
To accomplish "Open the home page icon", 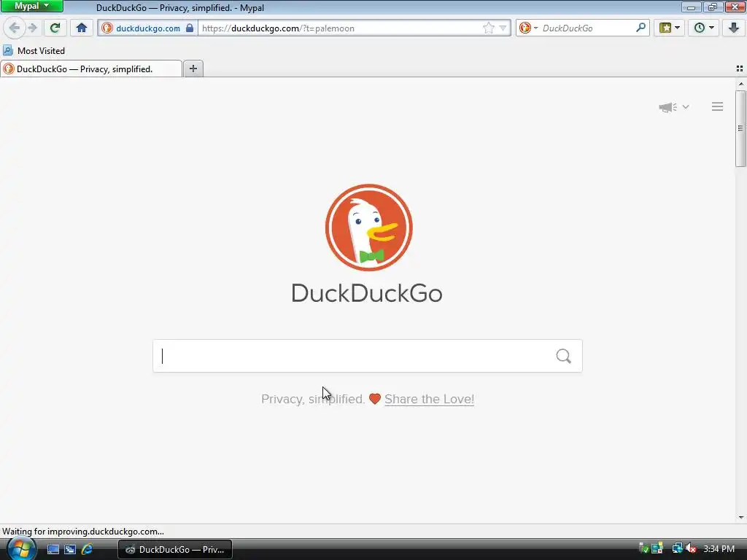I will point(82,28).
